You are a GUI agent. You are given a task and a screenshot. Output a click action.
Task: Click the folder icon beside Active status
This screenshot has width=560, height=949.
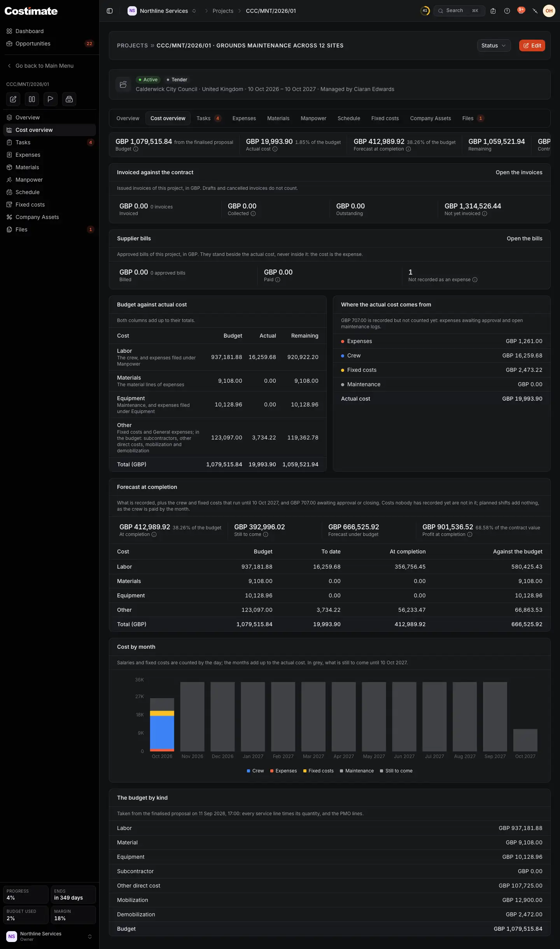tap(123, 84)
